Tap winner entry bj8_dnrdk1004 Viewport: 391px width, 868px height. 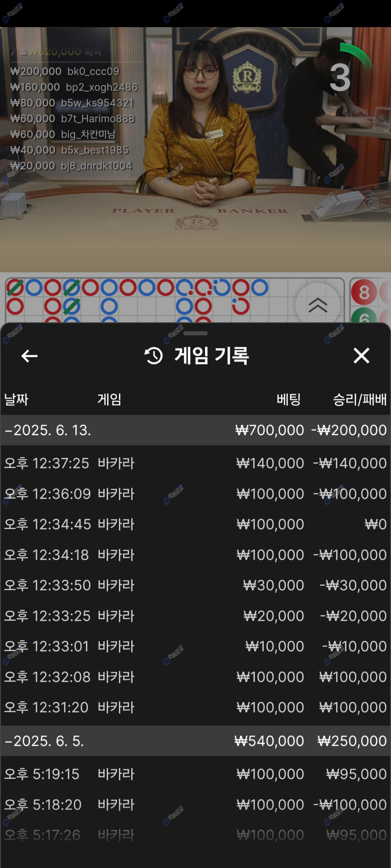[x=71, y=166]
